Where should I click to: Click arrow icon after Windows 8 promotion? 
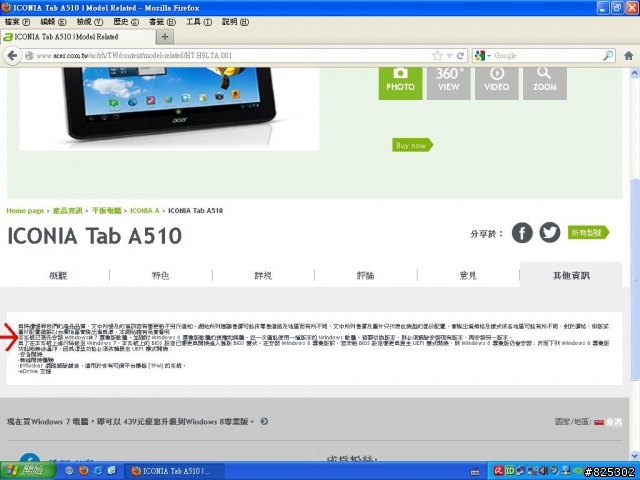(x=264, y=421)
